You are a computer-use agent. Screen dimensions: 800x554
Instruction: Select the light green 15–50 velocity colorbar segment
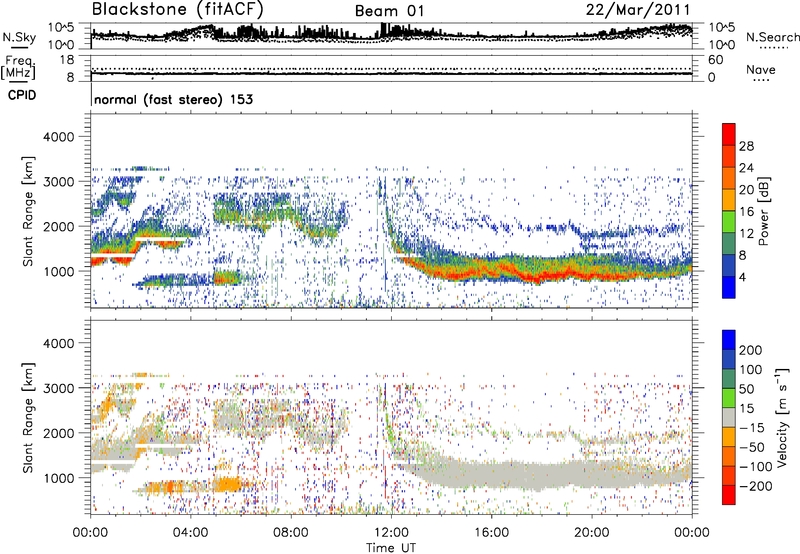729,398
